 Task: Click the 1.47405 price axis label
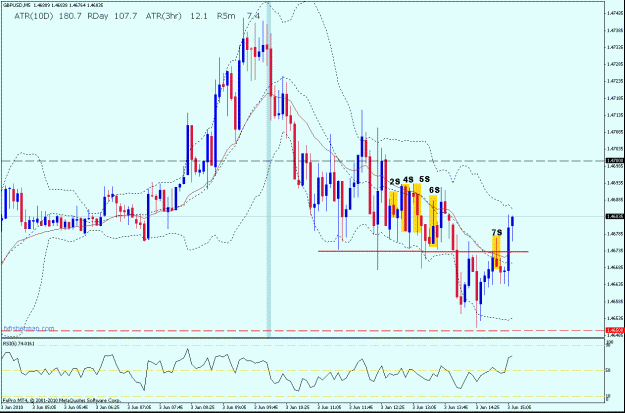[x=614, y=13]
